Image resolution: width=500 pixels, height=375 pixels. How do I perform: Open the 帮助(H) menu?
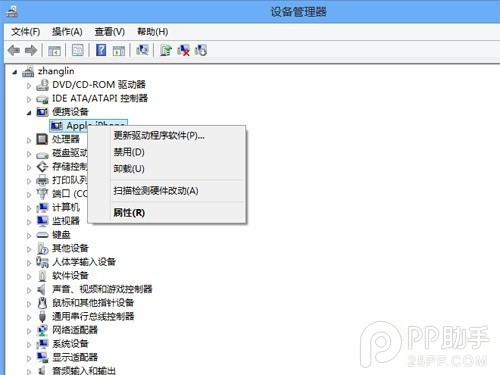click(153, 32)
